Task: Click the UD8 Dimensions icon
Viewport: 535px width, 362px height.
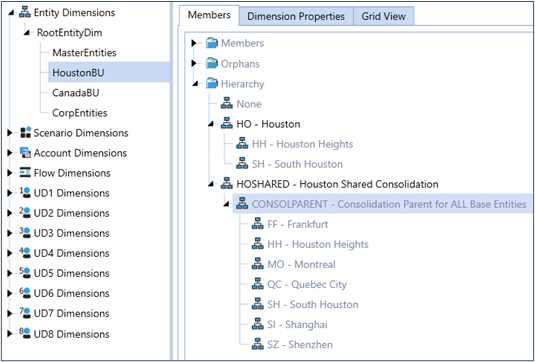Action: click(x=25, y=333)
